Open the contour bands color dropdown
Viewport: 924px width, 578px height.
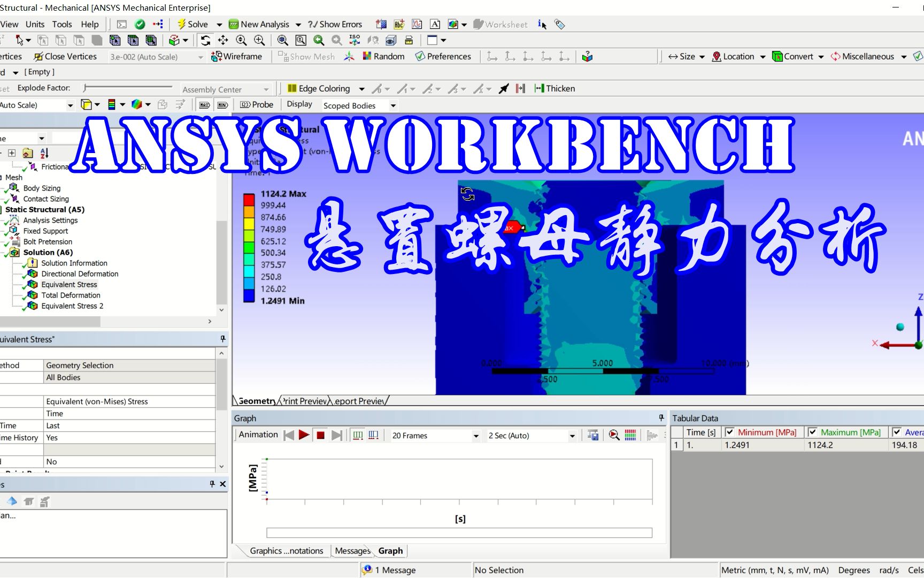122,105
